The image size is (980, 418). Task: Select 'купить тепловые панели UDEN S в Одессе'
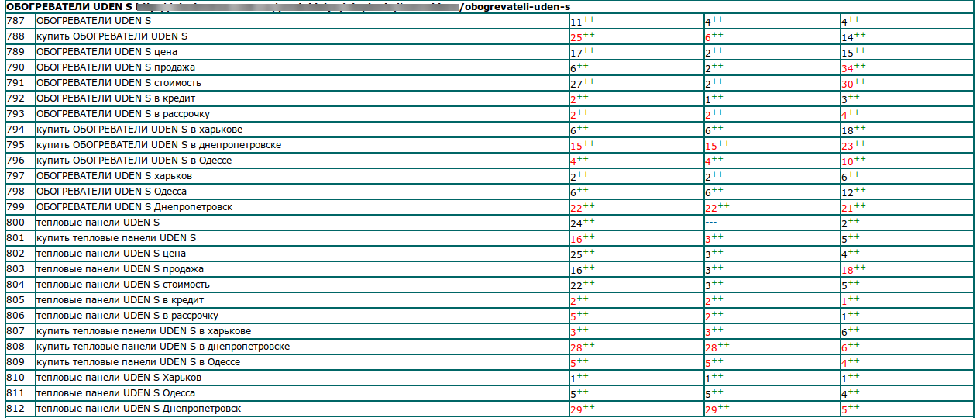click(138, 362)
